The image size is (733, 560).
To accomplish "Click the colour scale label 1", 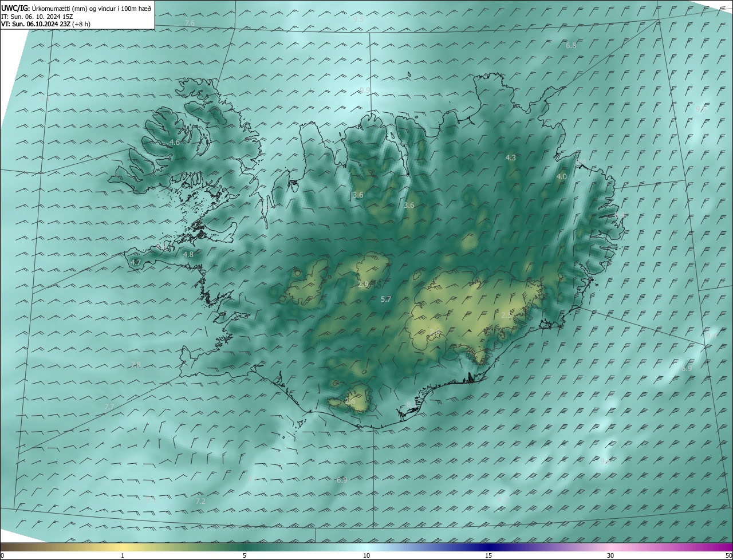I will [x=123, y=555].
